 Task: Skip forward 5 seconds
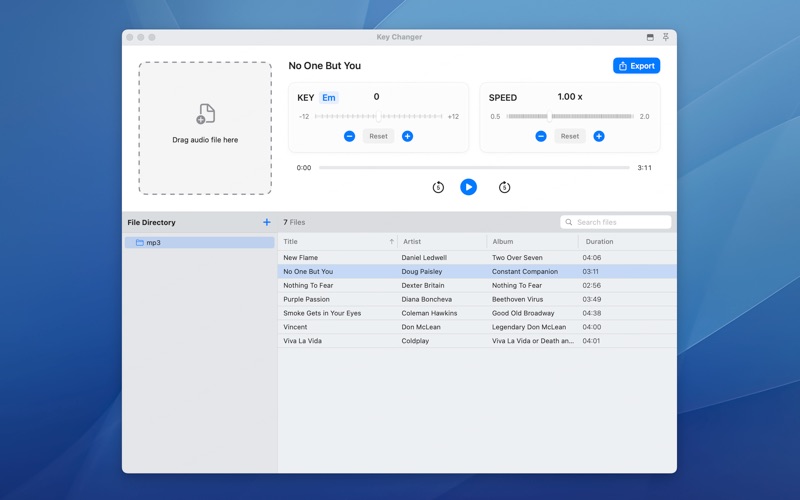click(x=504, y=187)
